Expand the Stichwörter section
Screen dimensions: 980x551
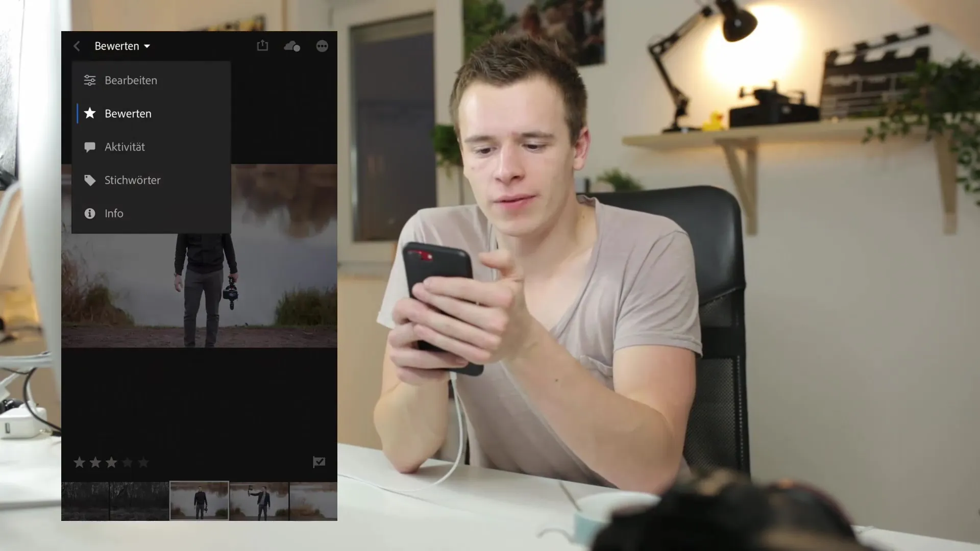[x=133, y=180]
